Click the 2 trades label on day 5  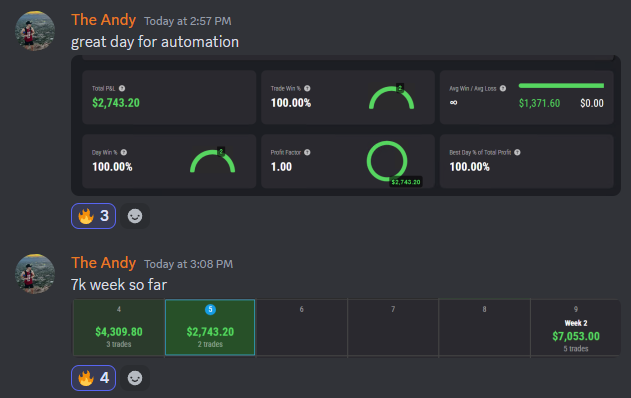tap(210, 344)
